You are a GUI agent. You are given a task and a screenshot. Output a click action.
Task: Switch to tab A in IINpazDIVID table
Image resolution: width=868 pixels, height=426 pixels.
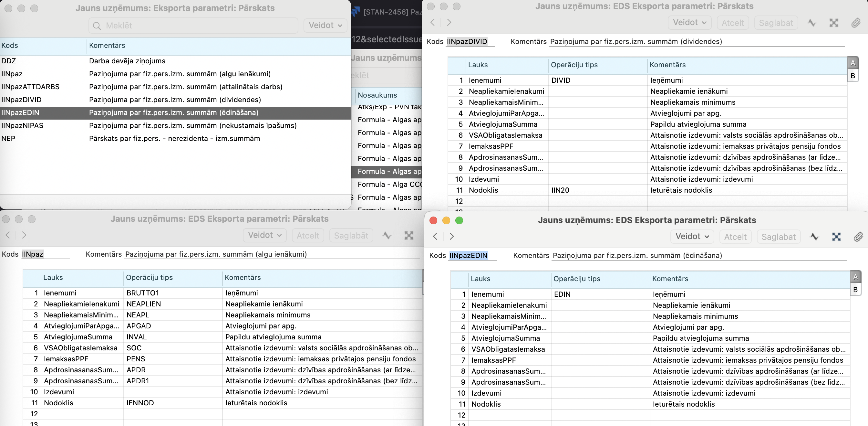[852, 63]
